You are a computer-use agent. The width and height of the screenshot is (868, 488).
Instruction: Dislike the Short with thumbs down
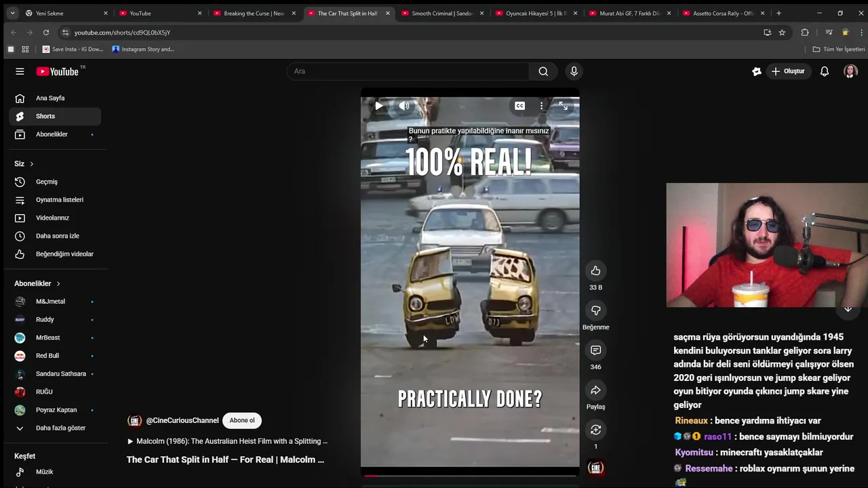click(x=595, y=310)
